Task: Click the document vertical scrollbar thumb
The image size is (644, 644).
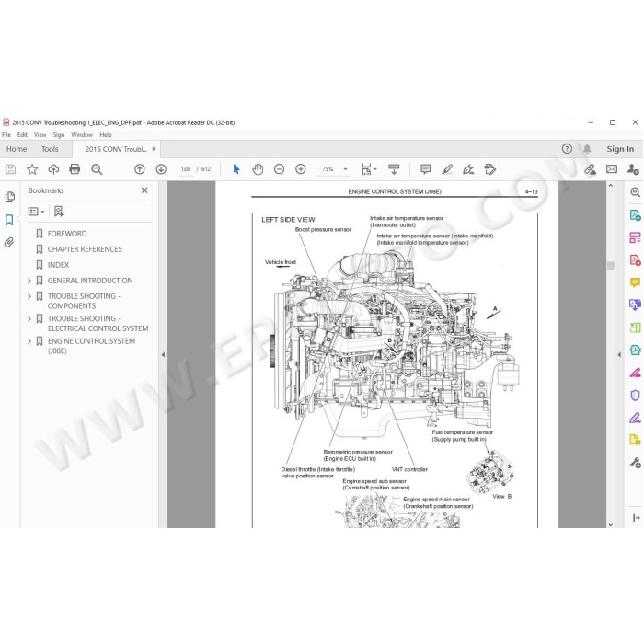Action: (611, 266)
